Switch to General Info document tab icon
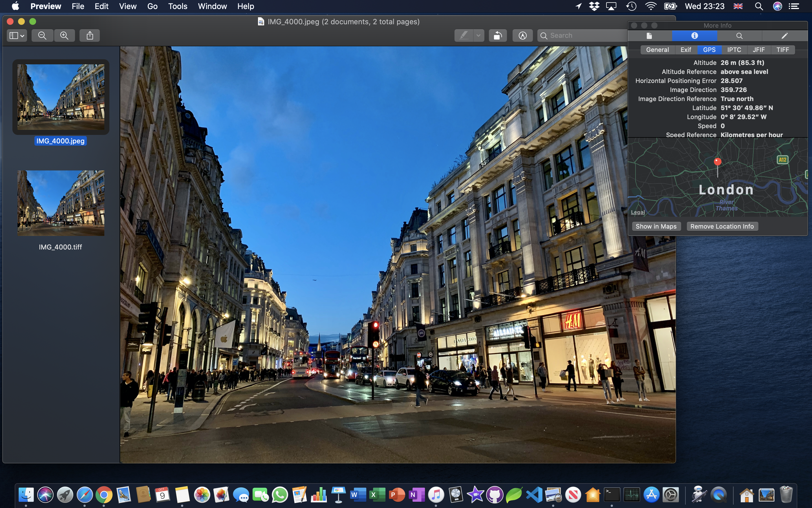The height and width of the screenshot is (508, 812). click(649, 36)
